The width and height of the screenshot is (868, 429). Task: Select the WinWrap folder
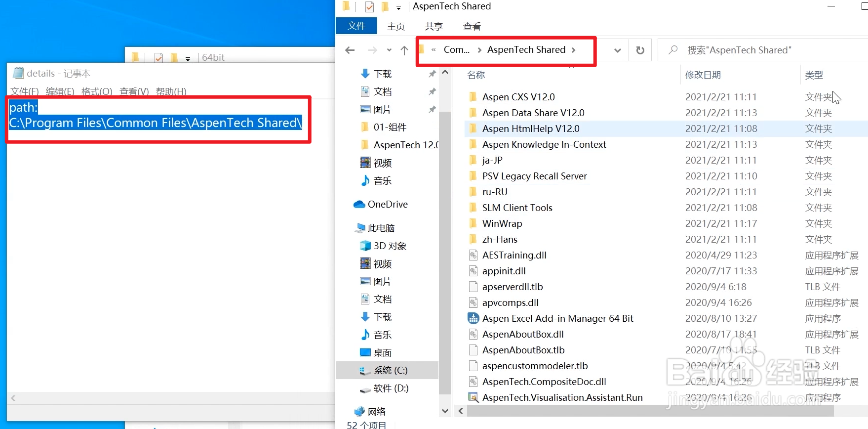point(502,223)
